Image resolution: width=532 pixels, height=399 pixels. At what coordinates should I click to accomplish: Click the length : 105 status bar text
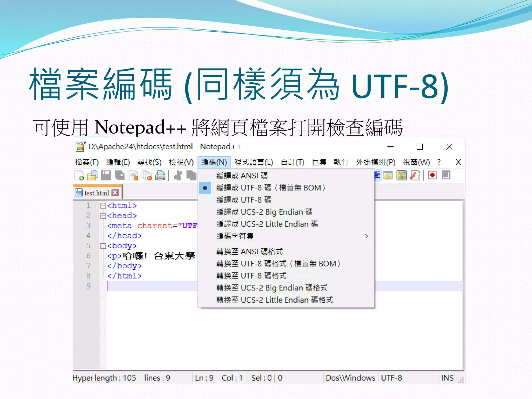click(115, 378)
